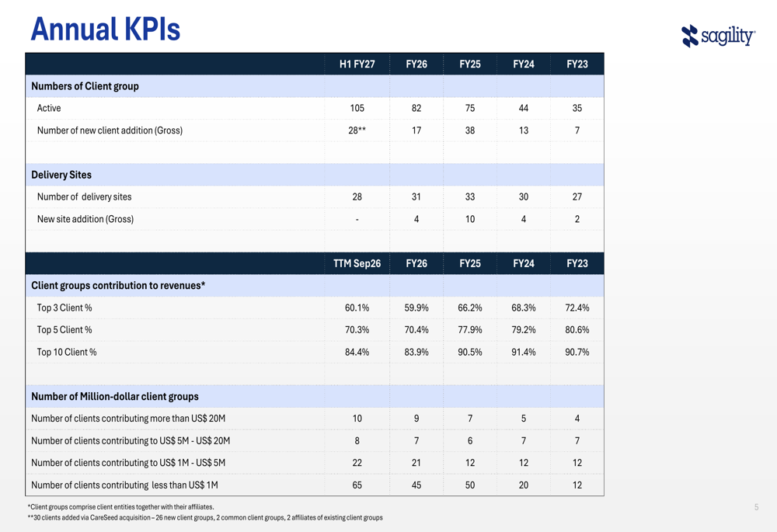
Task: Click US$ 1M - US$ 5M value 22
Action: (x=357, y=463)
